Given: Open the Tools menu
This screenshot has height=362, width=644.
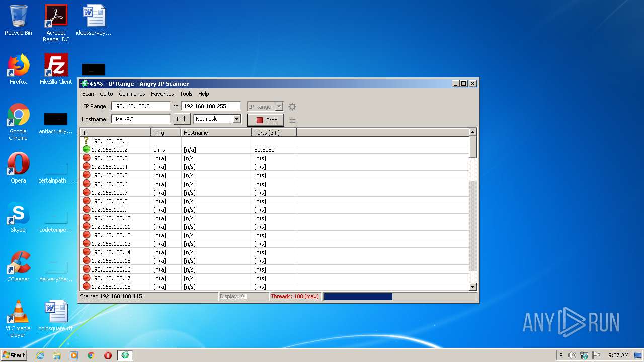Looking at the screenshot, I should click(x=186, y=94).
